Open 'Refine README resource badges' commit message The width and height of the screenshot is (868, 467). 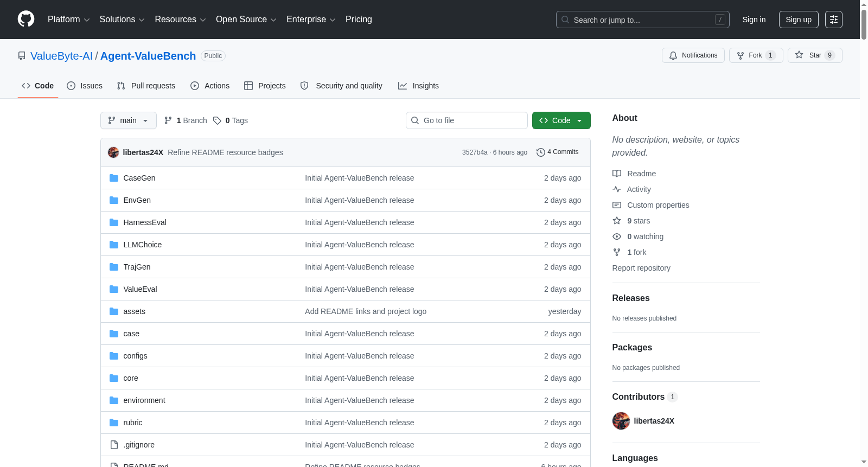tap(225, 152)
